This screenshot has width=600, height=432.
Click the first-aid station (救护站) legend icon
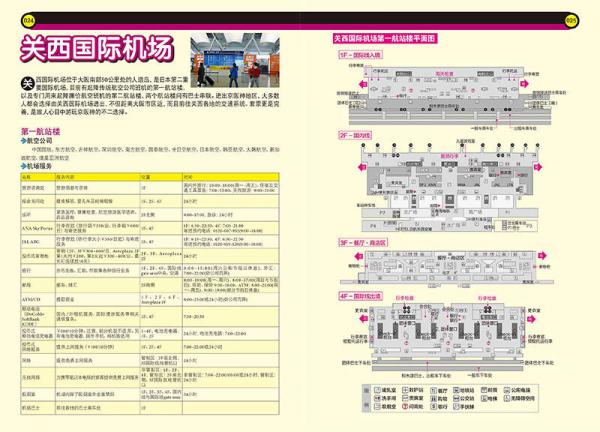click(404, 390)
